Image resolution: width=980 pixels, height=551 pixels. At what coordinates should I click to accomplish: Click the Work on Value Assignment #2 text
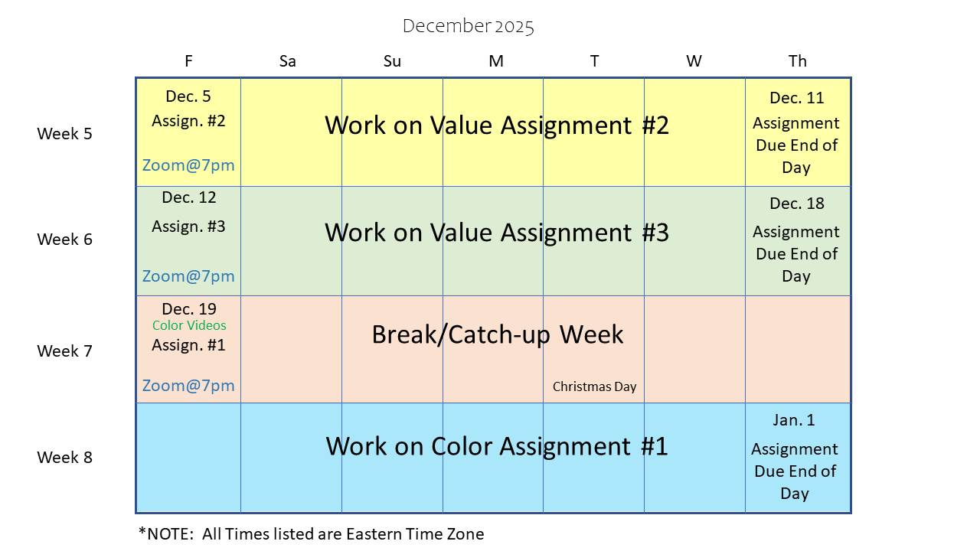497,125
